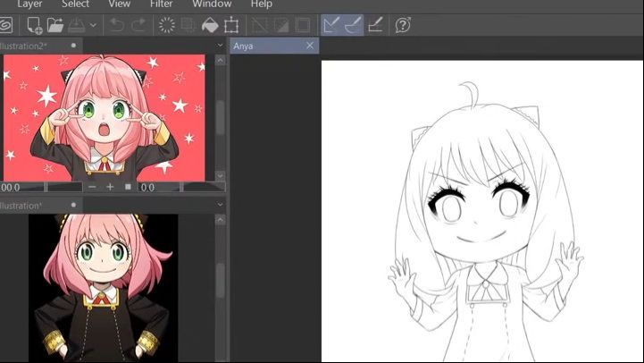Expand the Illustration2 panel menu chevron
The height and width of the screenshot is (363, 644).
pos(220,46)
